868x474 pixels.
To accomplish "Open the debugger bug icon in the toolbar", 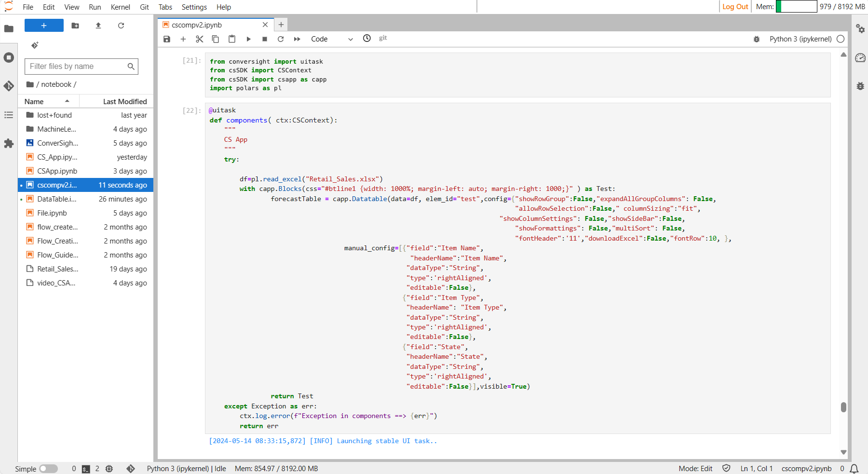I will pyautogui.click(x=757, y=39).
